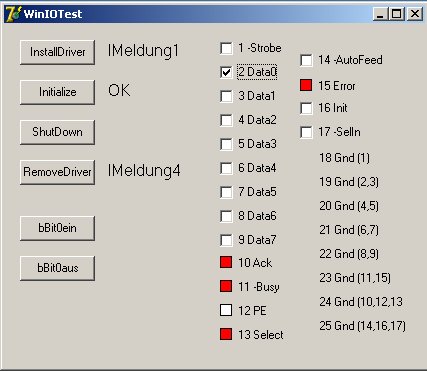Click the red 13 Select indicator
The image size is (427, 371).
point(226,334)
